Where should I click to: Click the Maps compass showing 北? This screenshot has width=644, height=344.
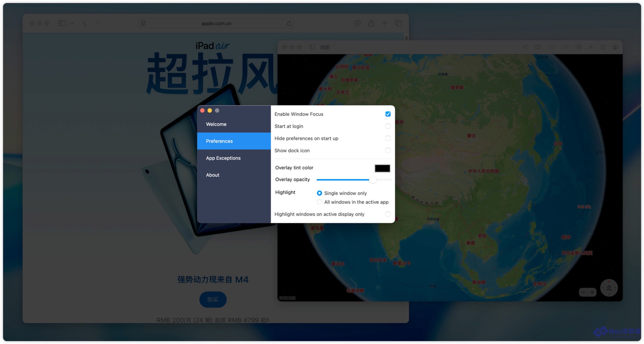pyautogui.click(x=609, y=288)
